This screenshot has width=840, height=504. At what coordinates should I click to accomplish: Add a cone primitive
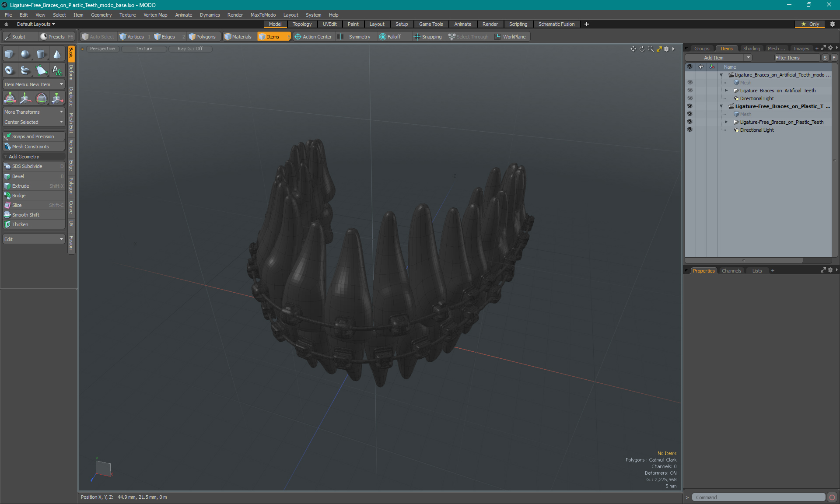click(57, 54)
